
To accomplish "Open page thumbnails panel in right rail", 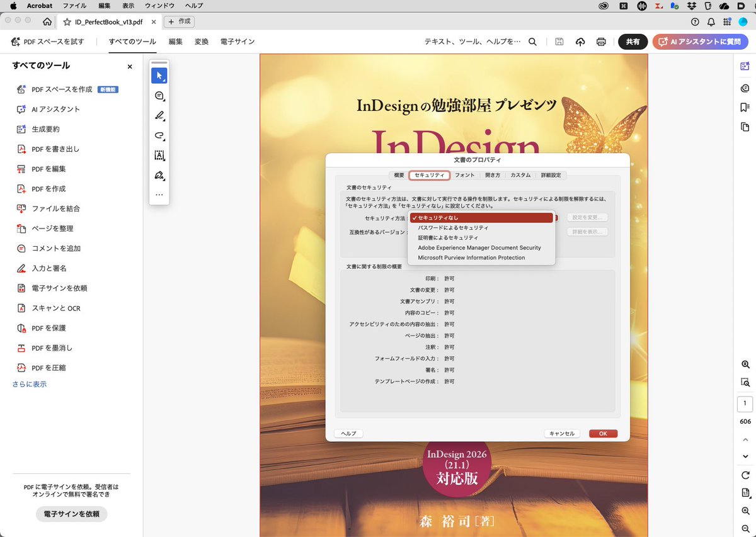I will [x=745, y=127].
